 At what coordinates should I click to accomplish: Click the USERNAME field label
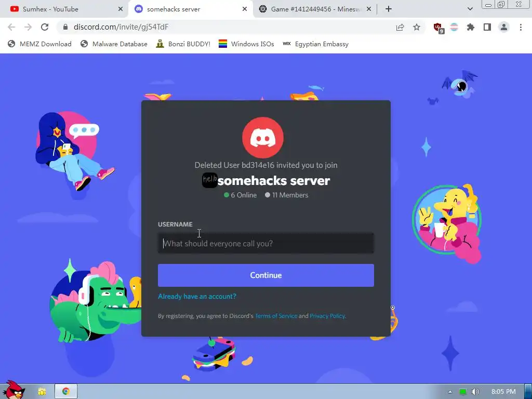(175, 224)
